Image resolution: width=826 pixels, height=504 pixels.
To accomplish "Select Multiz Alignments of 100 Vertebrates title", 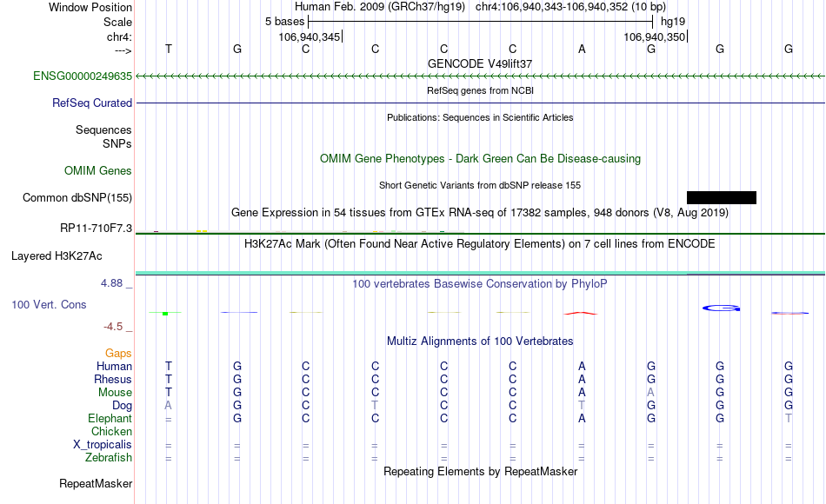I will [x=480, y=342].
